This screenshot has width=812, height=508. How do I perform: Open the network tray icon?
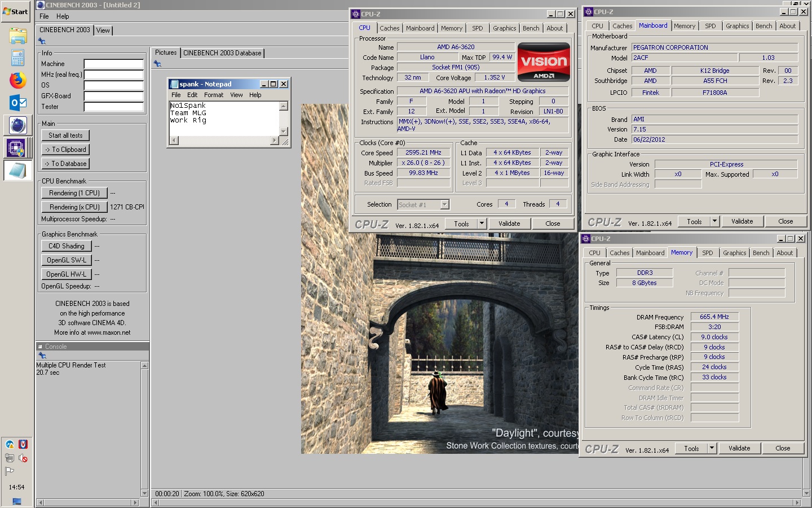pyautogui.click(x=10, y=458)
